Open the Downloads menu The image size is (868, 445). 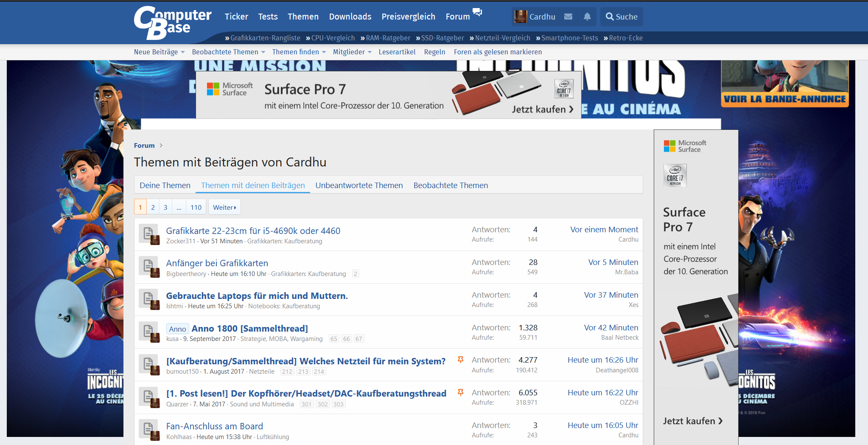pyautogui.click(x=350, y=17)
